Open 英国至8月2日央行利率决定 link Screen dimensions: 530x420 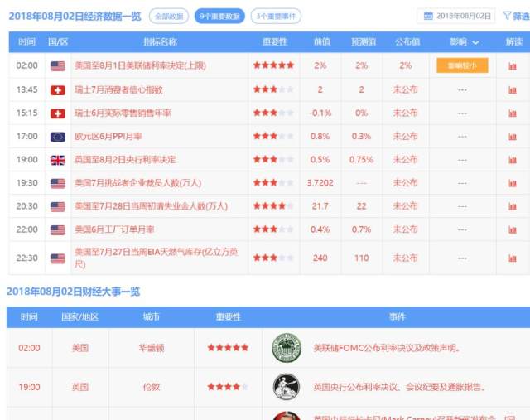125,160
